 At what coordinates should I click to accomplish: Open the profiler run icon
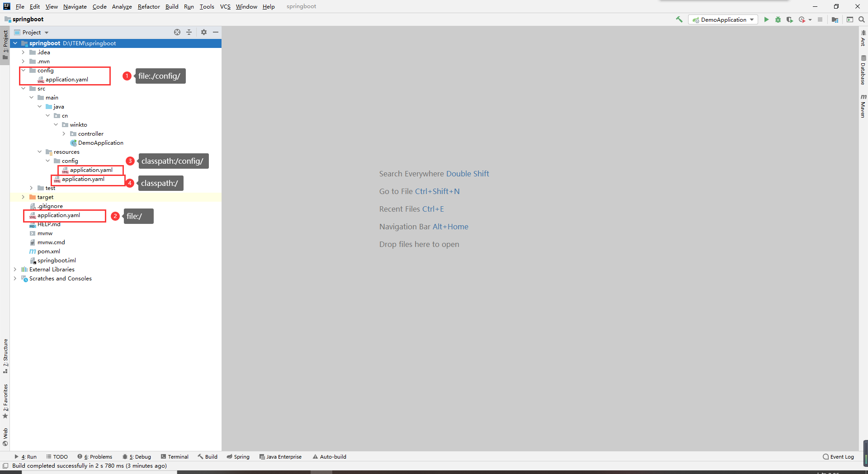point(802,19)
